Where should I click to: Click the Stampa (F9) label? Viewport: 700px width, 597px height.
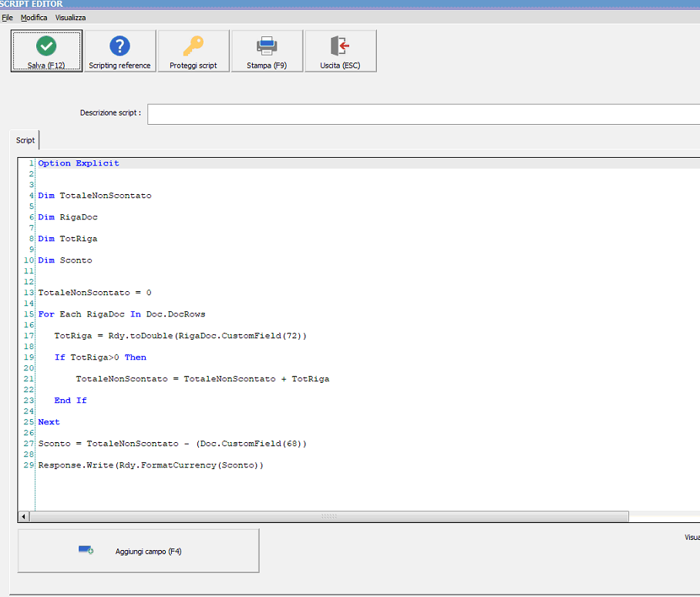coord(267,65)
